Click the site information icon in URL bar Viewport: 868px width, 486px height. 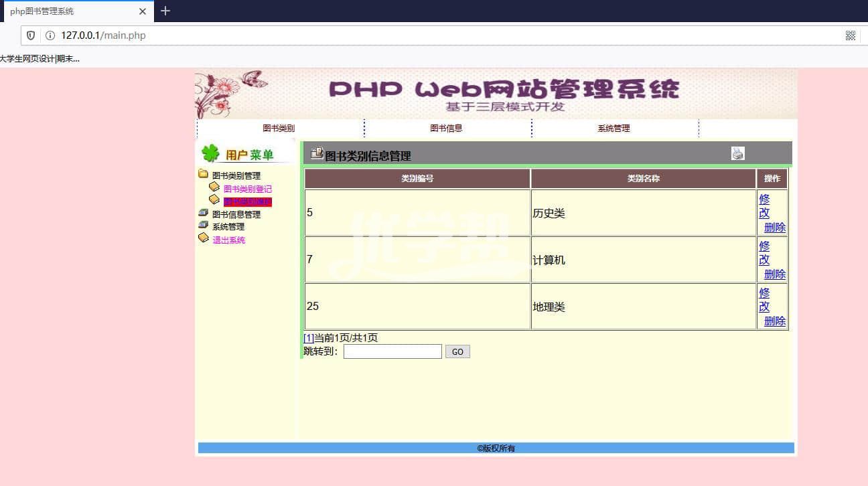(x=50, y=35)
